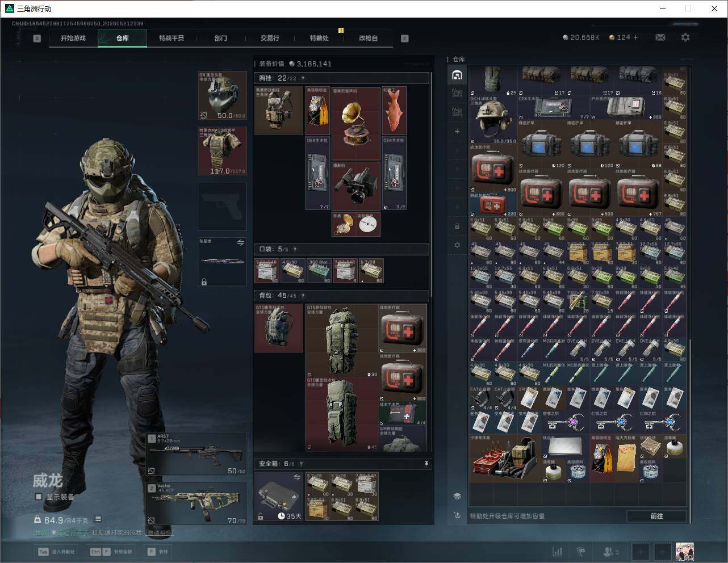Screen dimensions: 728x563
Task: Select the small red med kit showing 220
Action: pyautogui.click(x=492, y=205)
